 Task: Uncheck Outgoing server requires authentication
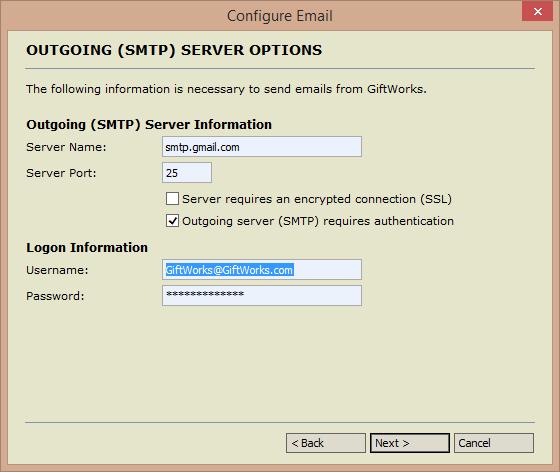coord(172,221)
